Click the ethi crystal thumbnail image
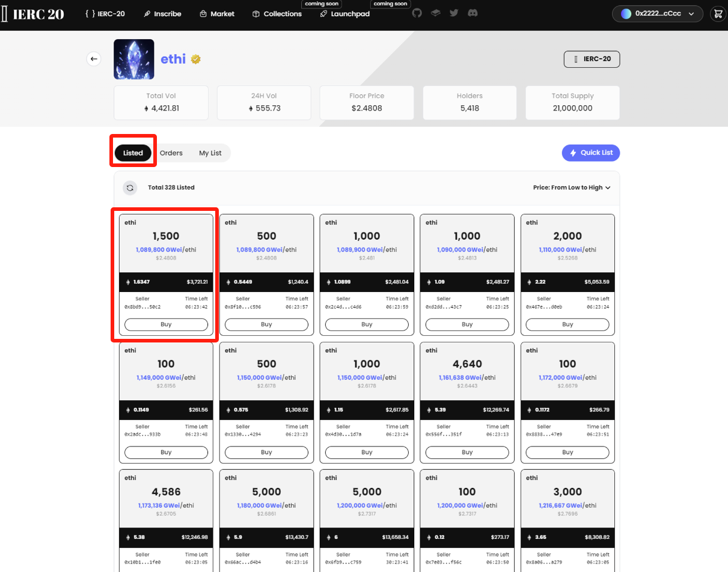Viewport: 728px width, 572px height. 134,59
